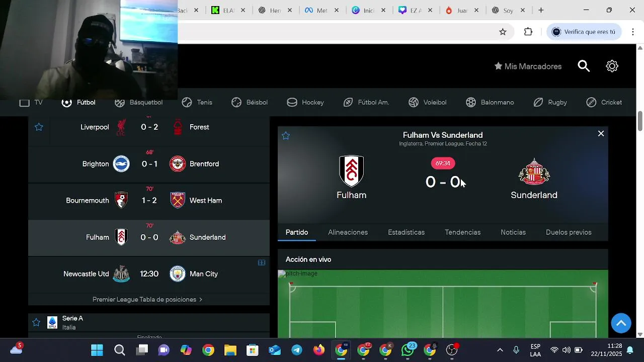
Task: Click the Sunderland crest in match panel
Action: coord(534,172)
